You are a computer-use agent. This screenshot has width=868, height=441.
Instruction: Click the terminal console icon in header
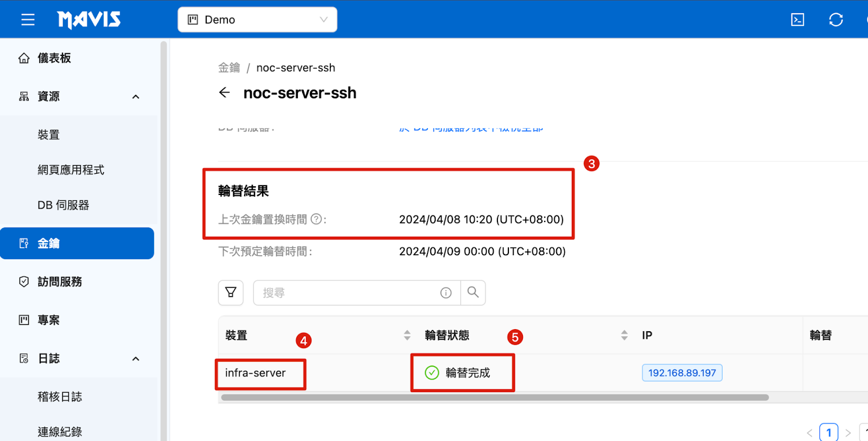point(797,20)
